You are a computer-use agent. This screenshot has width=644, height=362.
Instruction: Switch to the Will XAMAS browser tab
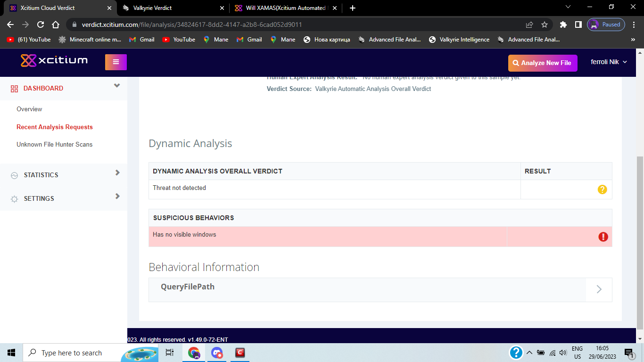(285, 8)
